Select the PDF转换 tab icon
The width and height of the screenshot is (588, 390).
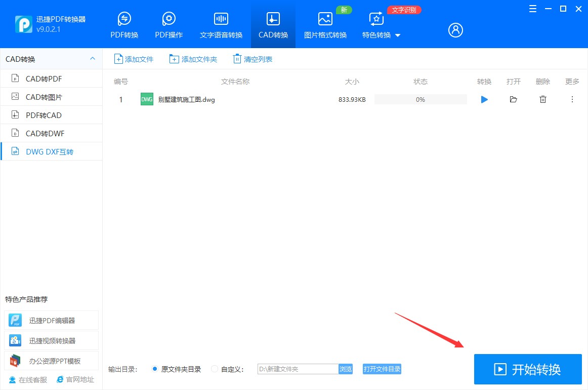(124, 19)
